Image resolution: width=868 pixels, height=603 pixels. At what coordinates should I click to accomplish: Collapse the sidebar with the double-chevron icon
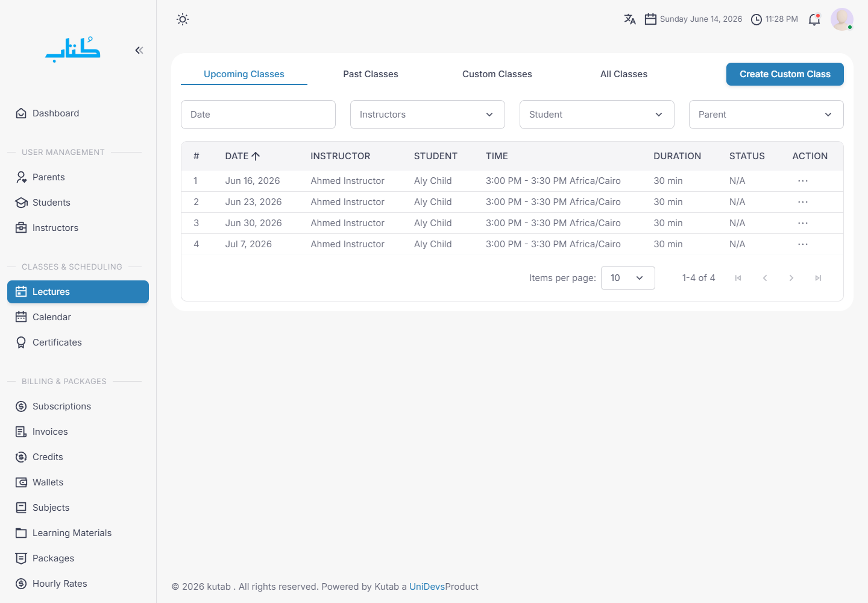[139, 50]
